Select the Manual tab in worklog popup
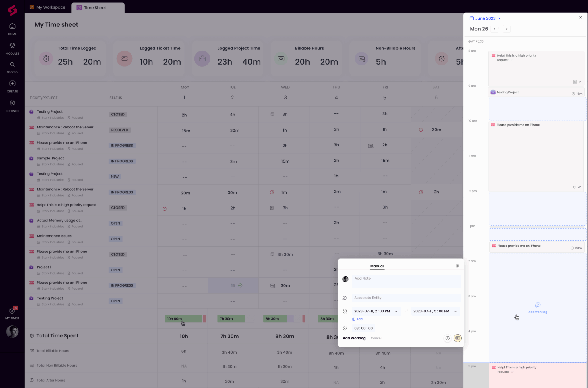Viewport: 588px width, 388px height. coord(377,266)
